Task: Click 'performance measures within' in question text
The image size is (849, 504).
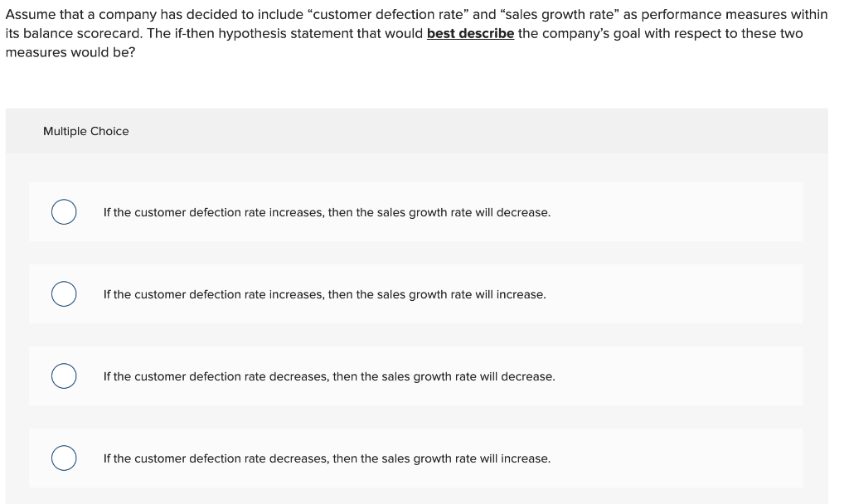Action: (735, 15)
